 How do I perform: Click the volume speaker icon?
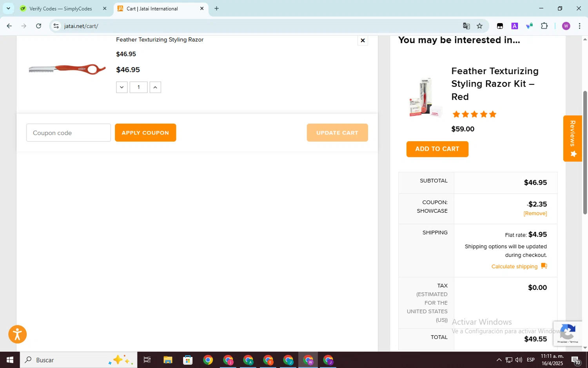[x=519, y=360]
